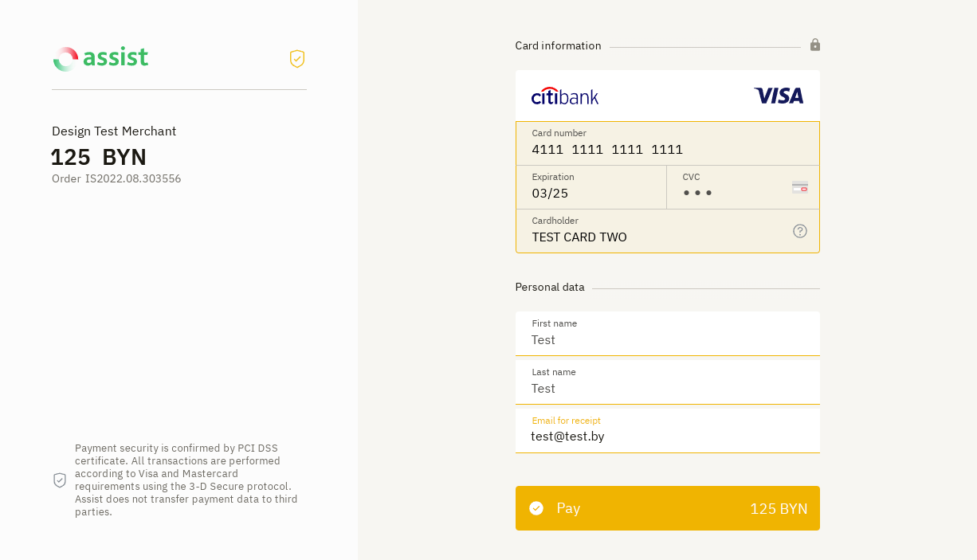Open the cardholder help question mark
Screen dimensions: 977x560
coord(800,231)
